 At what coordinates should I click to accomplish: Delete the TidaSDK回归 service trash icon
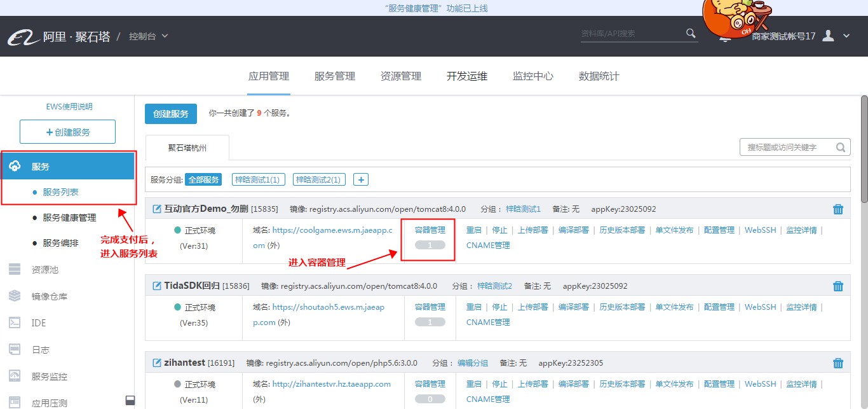coord(838,286)
